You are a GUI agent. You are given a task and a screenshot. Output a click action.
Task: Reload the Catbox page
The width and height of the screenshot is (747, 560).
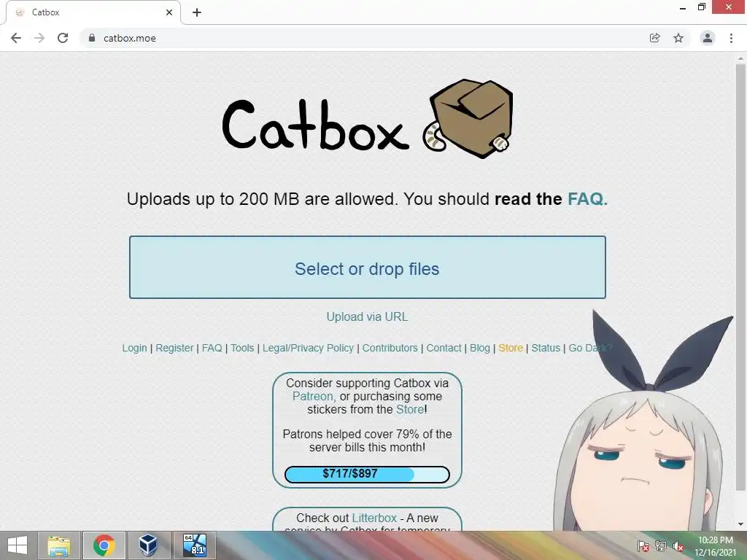63,38
